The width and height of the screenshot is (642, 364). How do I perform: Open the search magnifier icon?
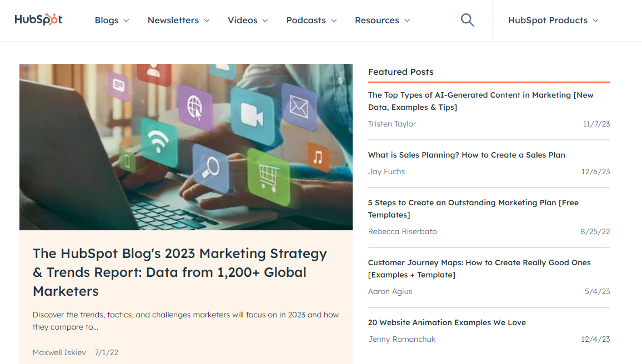tap(467, 20)
